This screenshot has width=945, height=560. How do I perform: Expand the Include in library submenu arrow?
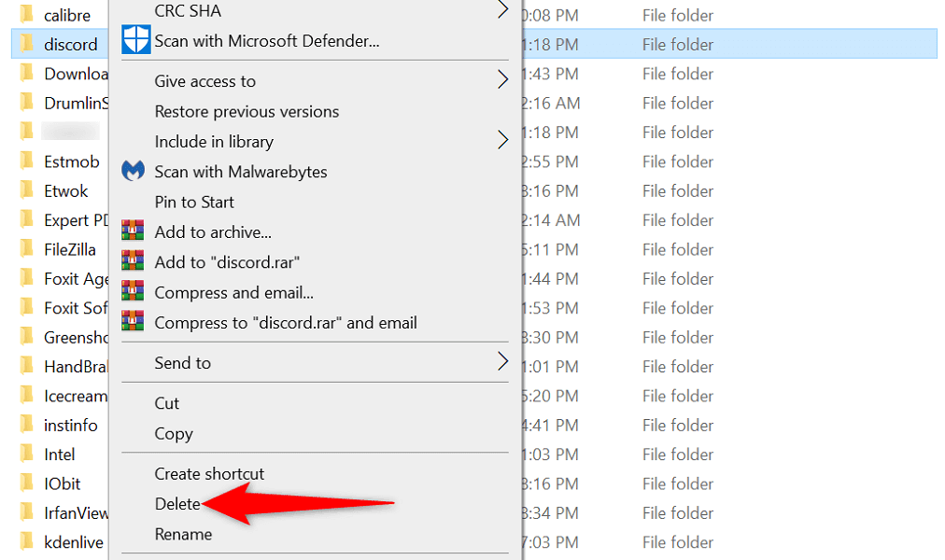[x=502, y=141]
